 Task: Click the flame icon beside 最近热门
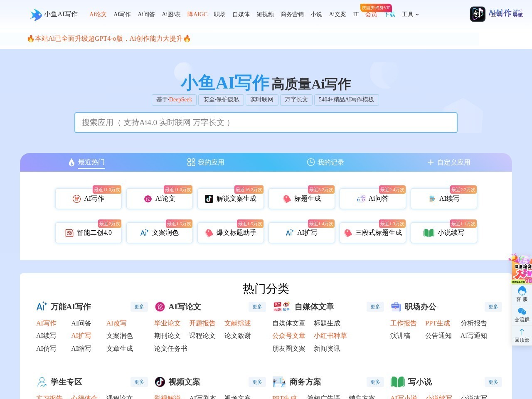[71, 163]
